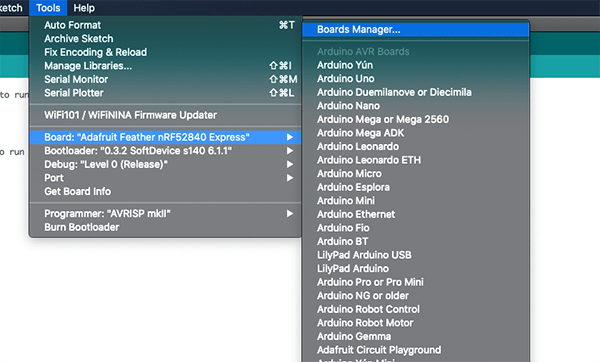
Task: Open the Tools menu
Action: (48, 8)
